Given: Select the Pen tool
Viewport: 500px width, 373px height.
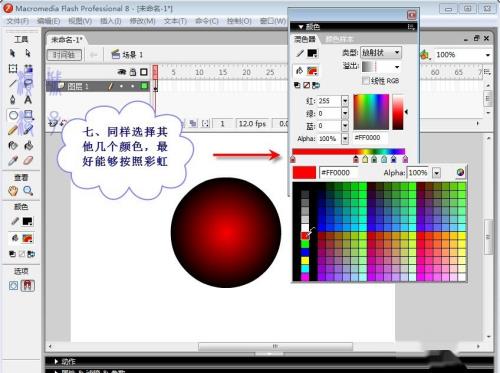Looking at the screenshot, I should (13, 99).
